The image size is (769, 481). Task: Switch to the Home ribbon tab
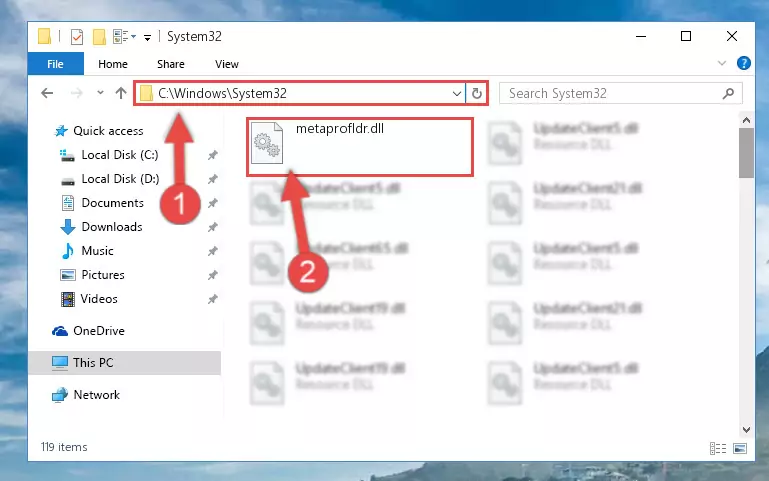coord(113,64)
